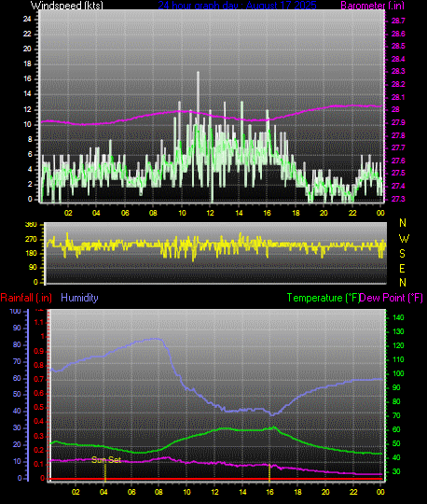The width and height of the screenshot is (427, 504).
Task: Click the 28.3 barometer scale value
Action: click(x=398, y=71)
